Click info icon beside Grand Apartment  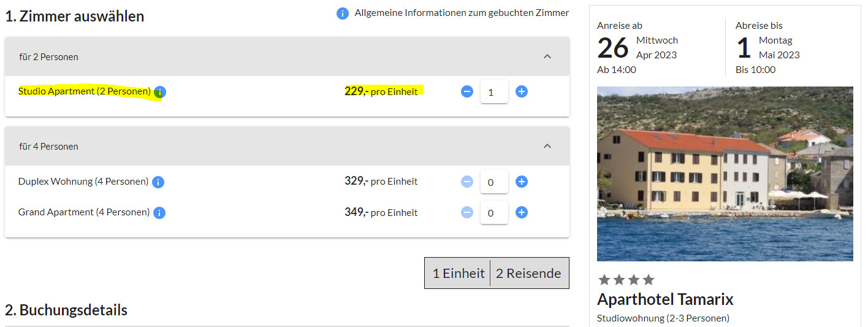tap(159, 213)
